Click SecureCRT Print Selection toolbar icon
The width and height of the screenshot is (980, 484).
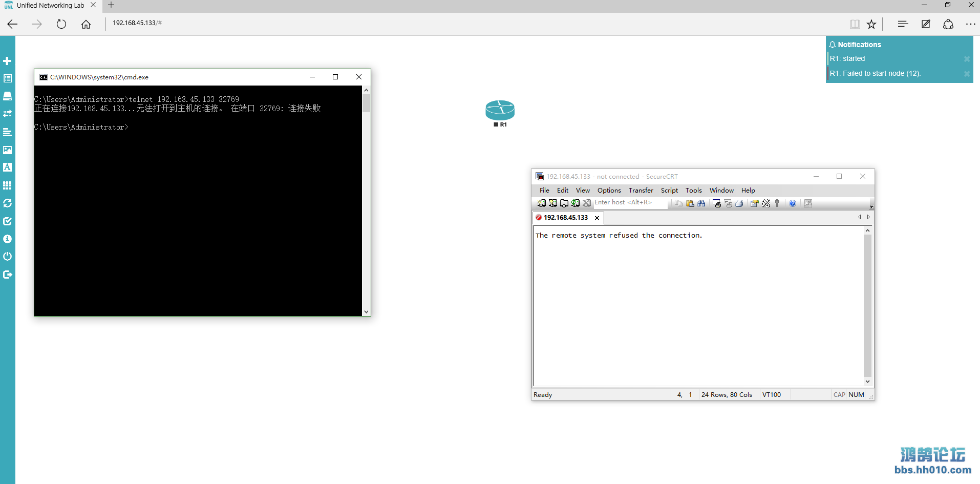pos(728,203)
